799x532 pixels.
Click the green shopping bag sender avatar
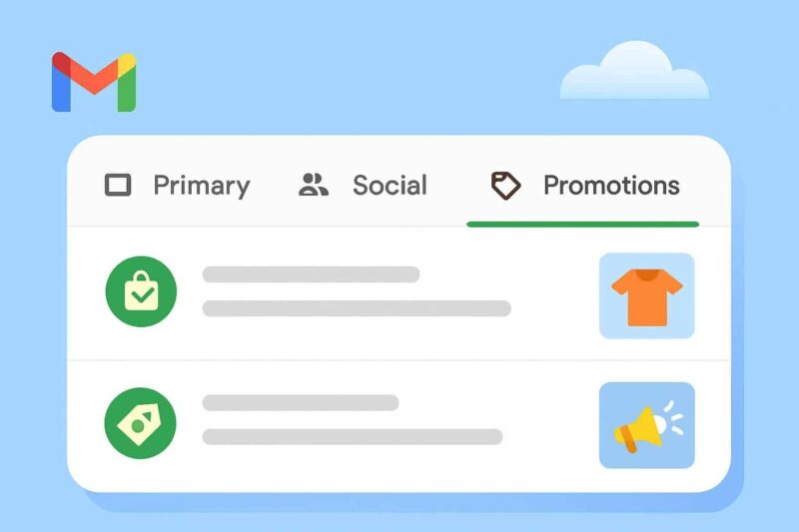coord(141,291)
